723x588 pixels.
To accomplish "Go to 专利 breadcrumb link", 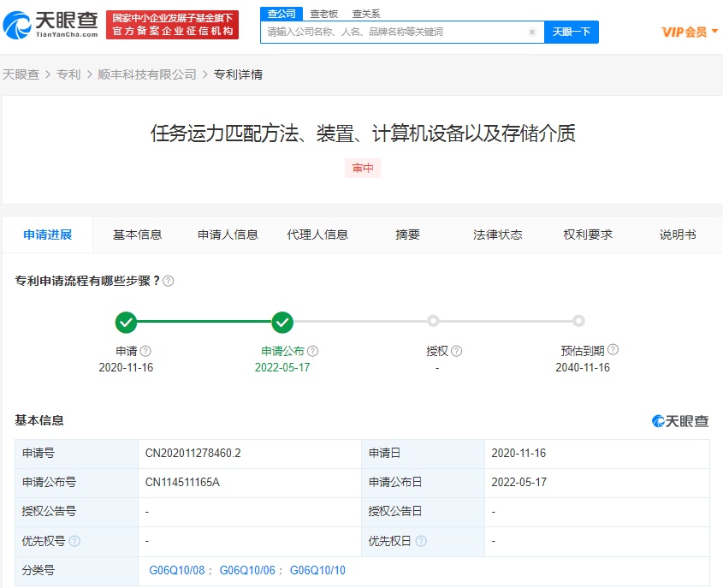I will point(68,74).
